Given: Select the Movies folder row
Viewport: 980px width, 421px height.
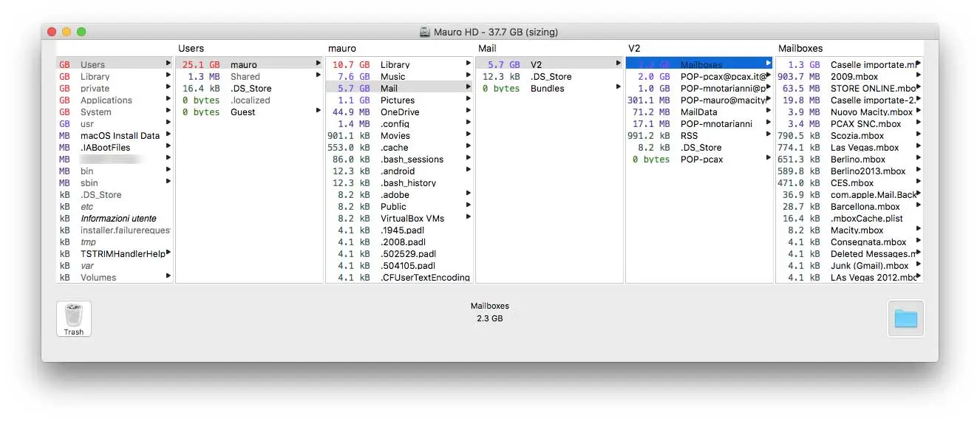Looking at the screenshot, I should (399, 136).
